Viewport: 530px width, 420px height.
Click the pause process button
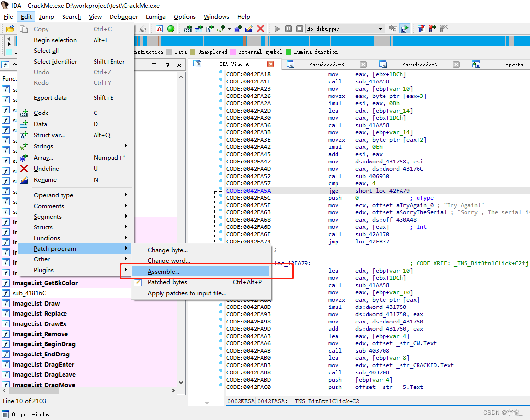click(x=289, y=29)
